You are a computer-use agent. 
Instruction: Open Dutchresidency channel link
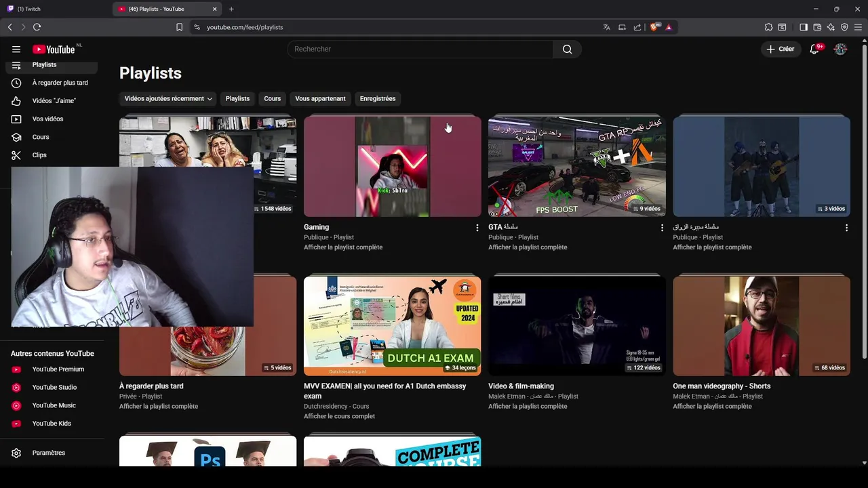tap(326, 407)
